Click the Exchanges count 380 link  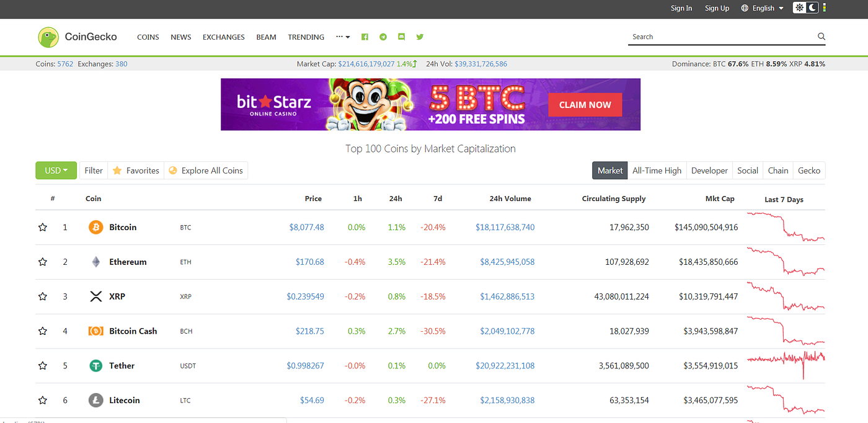[x=122, y=64]
